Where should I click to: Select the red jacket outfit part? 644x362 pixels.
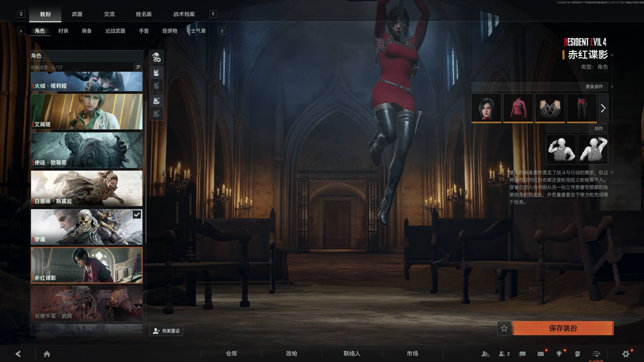click(518, 108)
